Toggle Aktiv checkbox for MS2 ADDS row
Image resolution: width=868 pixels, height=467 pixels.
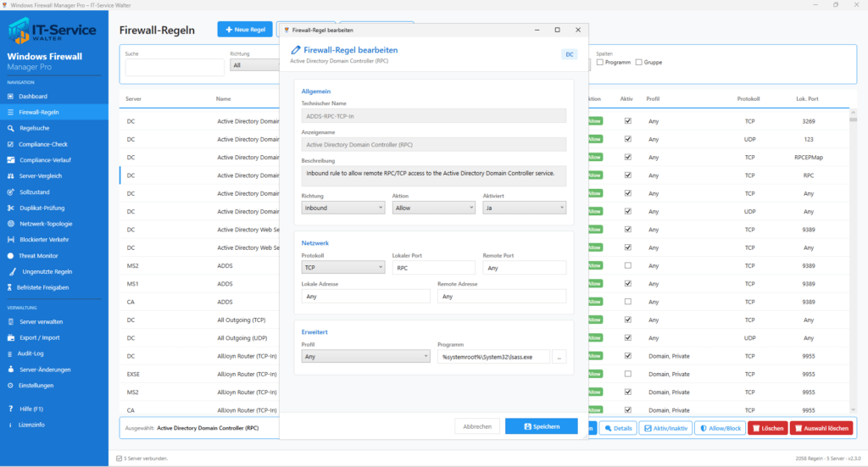628,265
